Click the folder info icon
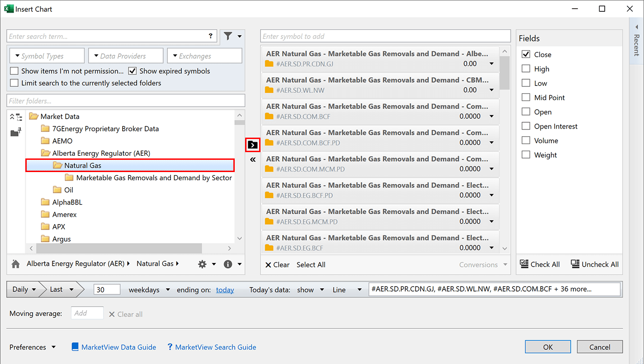 [x=228, y=264]
